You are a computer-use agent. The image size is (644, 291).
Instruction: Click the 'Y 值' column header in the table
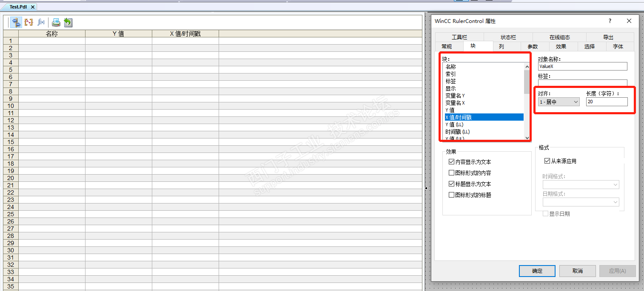pyautogui.click(x=119, y=34)
